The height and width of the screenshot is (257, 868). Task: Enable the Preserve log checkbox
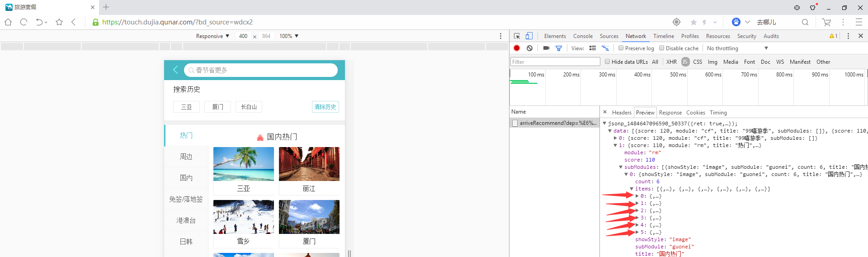[x=621, y=48]
